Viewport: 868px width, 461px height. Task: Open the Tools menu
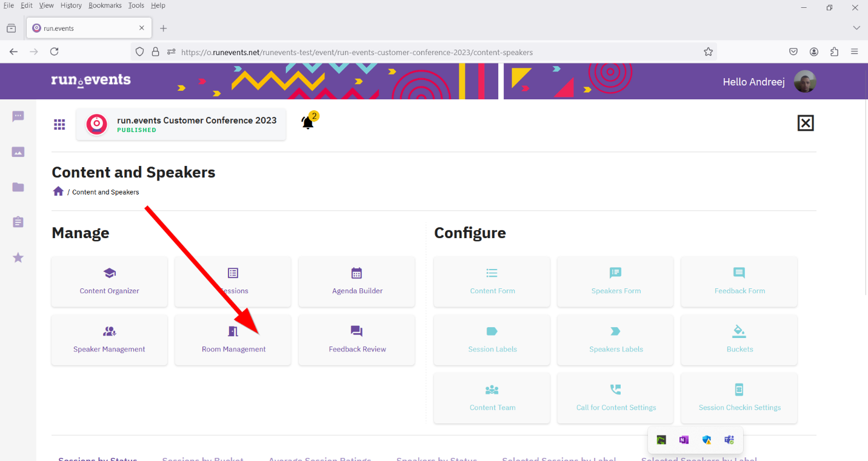pyautogui.click(x=136, y=5)
